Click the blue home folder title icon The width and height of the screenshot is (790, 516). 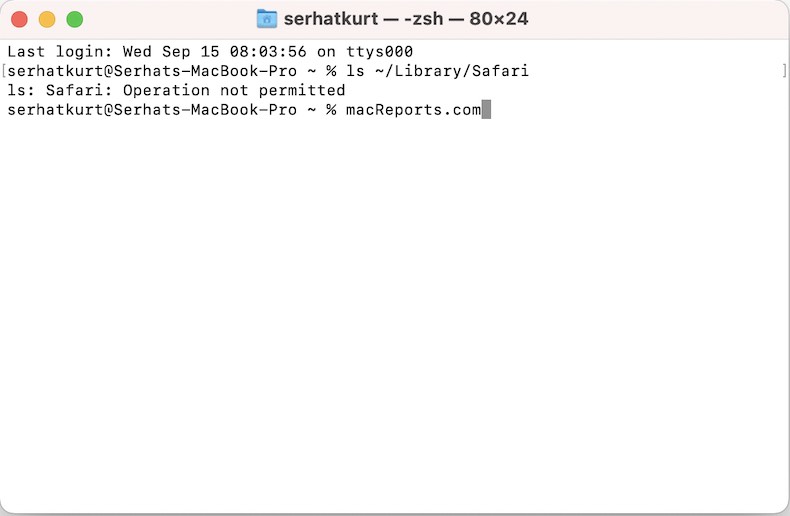click(x=267, y=19)
